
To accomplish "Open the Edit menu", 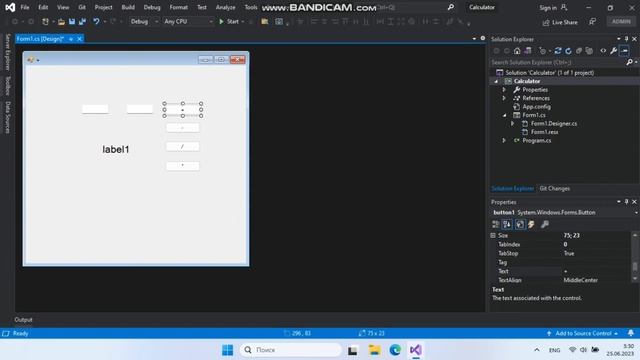I will tap(43, 7).
